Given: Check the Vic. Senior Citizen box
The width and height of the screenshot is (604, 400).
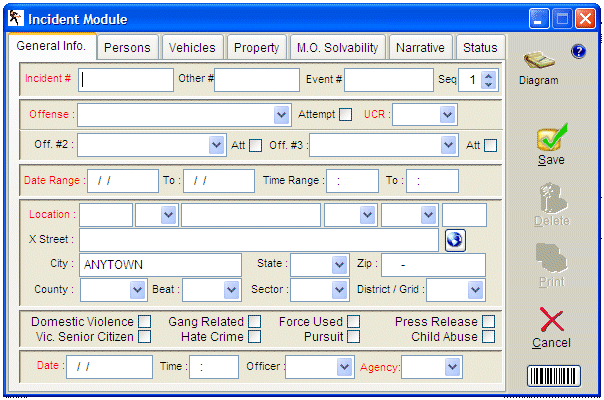Looking at the screenshot, I should click(144, 336).
